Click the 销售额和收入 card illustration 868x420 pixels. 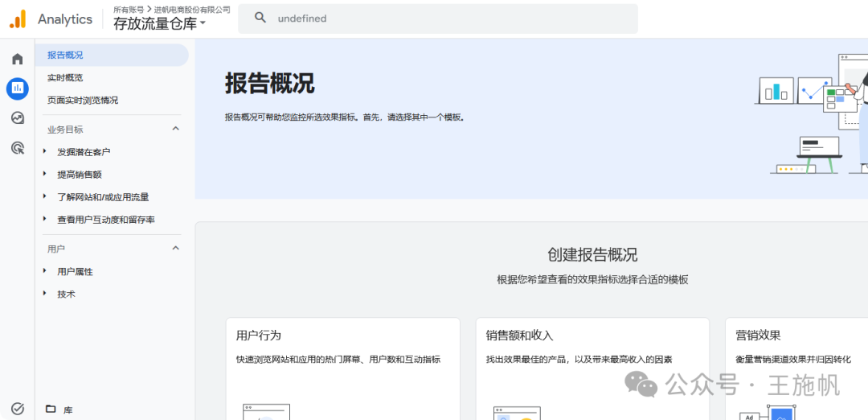point(517,413)
